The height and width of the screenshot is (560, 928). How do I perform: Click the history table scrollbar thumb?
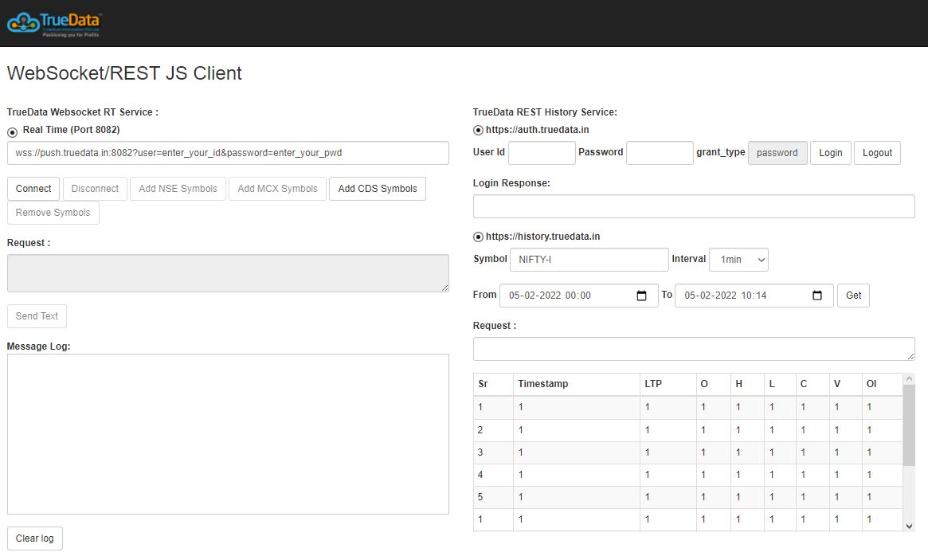[909, 425]
